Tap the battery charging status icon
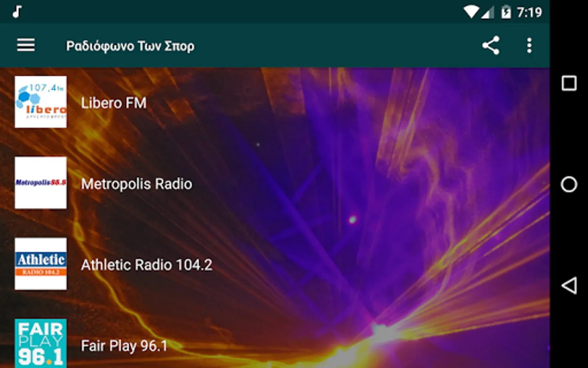Screen dimensions: 588x368 coord(506,12)
